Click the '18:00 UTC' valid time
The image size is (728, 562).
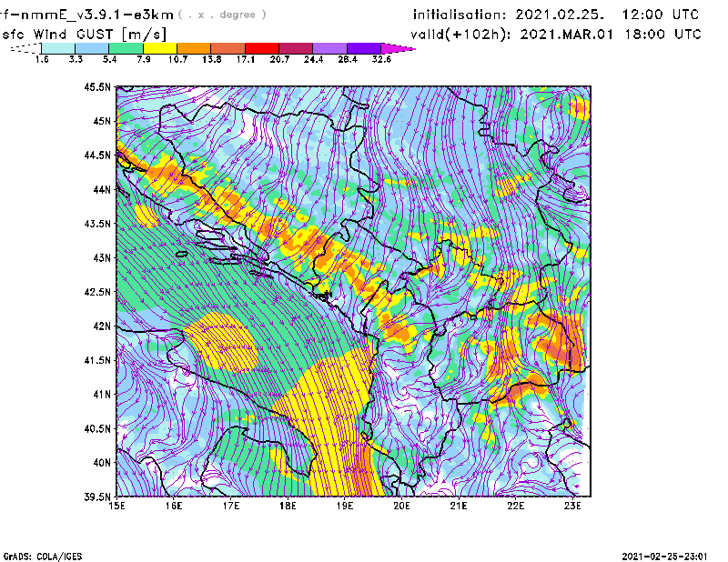click(x=663, y=35)
